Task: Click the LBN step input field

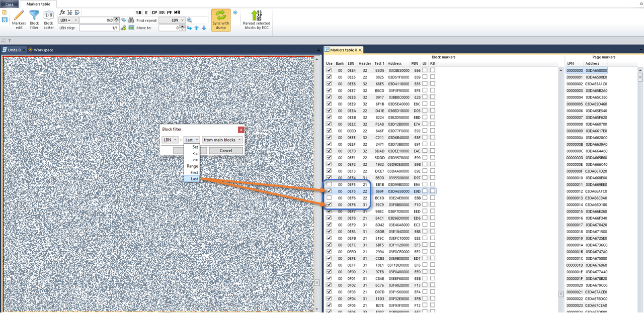Action: (99, 28)
